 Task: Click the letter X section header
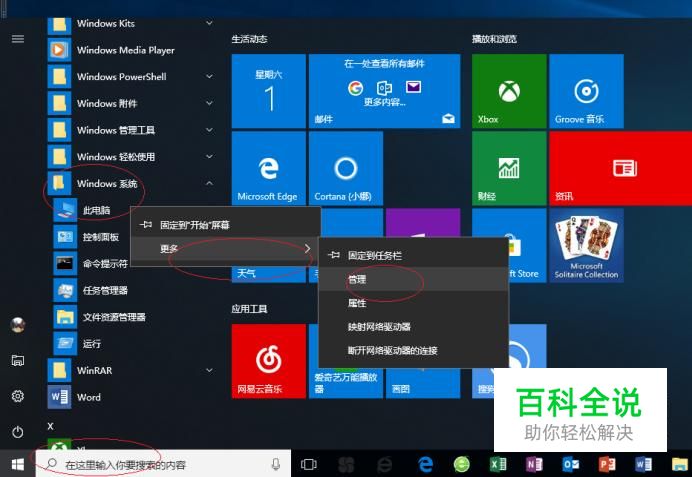50,426
